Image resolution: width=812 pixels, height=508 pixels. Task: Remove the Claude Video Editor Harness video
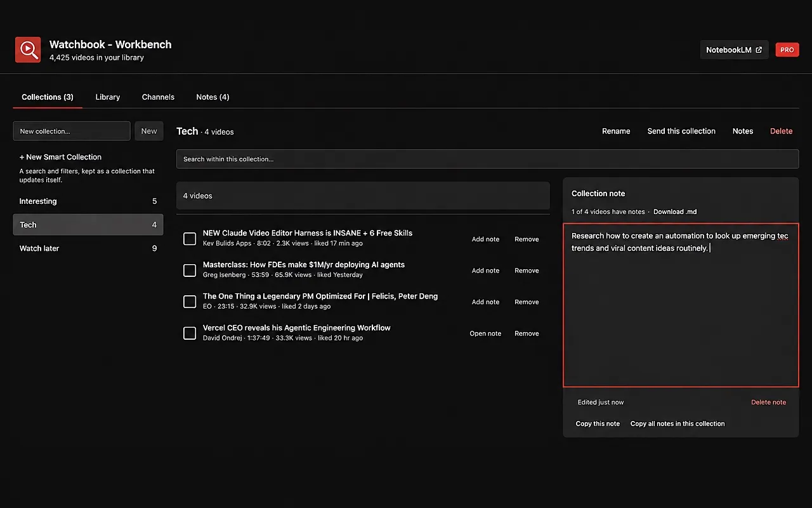click(527, 239)
